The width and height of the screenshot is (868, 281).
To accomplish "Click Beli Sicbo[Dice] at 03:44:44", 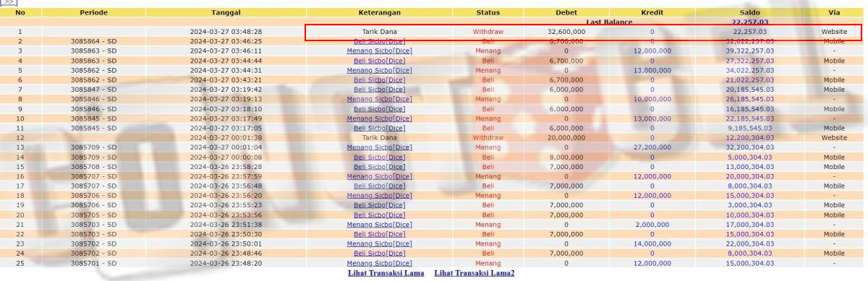I will tap(380, 61).
